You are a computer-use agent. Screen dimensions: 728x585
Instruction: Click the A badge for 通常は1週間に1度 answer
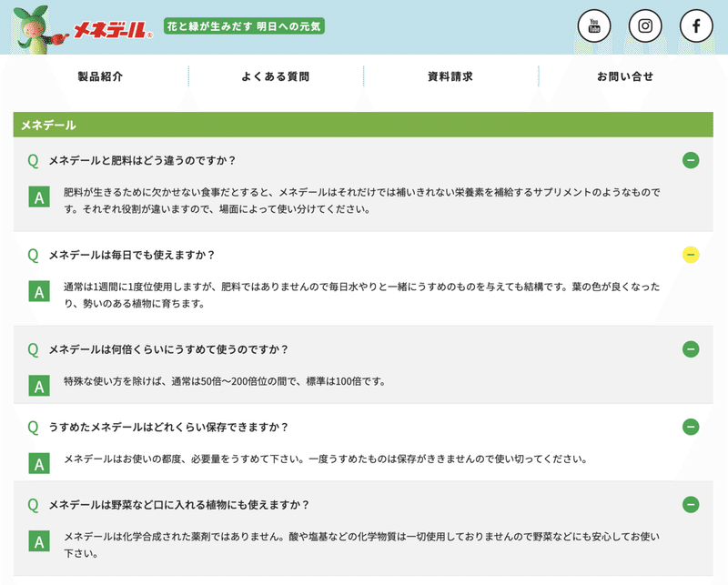click(x=39, y=291)
